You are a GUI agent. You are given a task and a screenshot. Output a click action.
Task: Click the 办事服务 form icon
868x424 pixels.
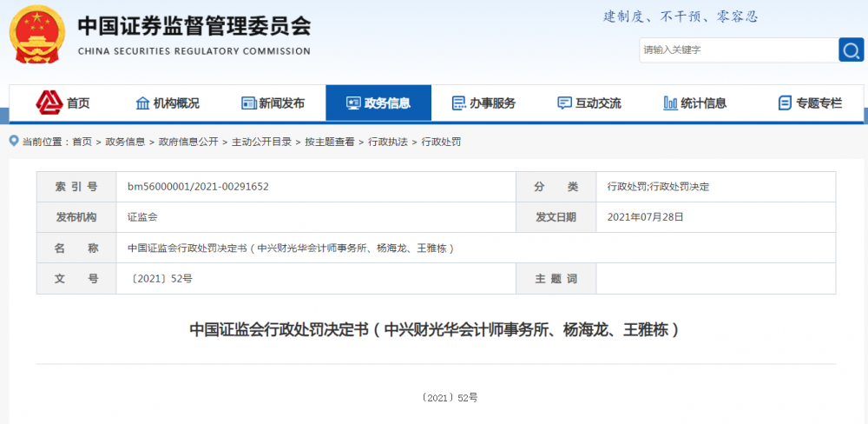(458, 103)
